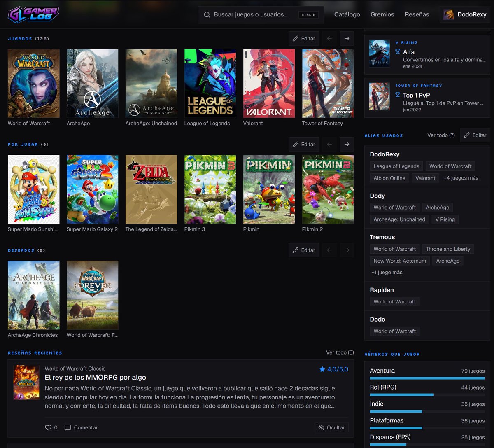494x448 pixels.
Task: Open World of Warcraft cover in Jugados
Action: (x=34, y=84)
